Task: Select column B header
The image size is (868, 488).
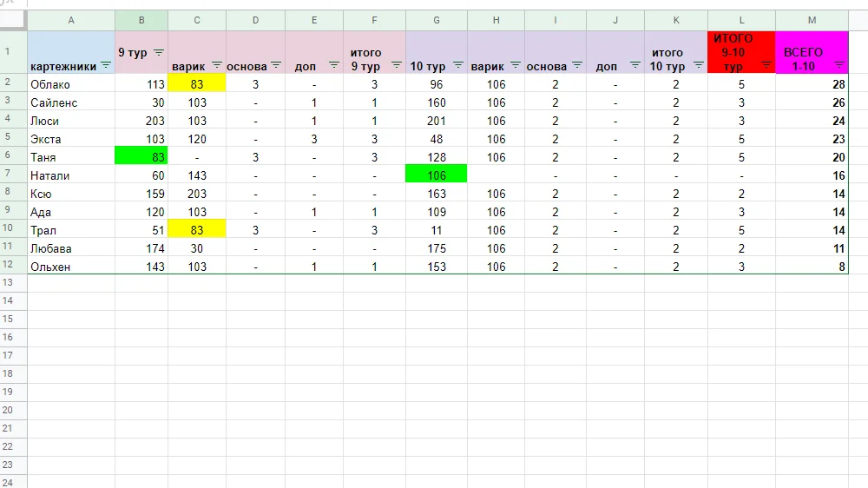Action: click(x=141, y=20)
